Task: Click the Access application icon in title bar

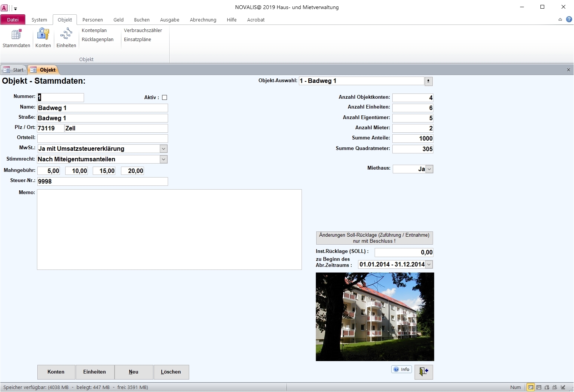Action: click(4, 8)
